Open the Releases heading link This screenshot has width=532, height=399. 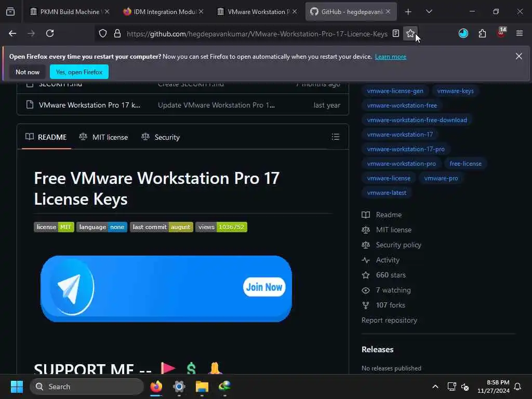[x=377, y=350]
